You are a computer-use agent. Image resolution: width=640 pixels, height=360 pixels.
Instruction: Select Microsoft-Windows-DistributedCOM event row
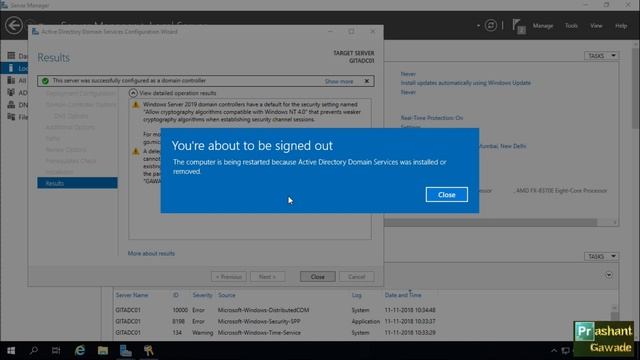363,310
